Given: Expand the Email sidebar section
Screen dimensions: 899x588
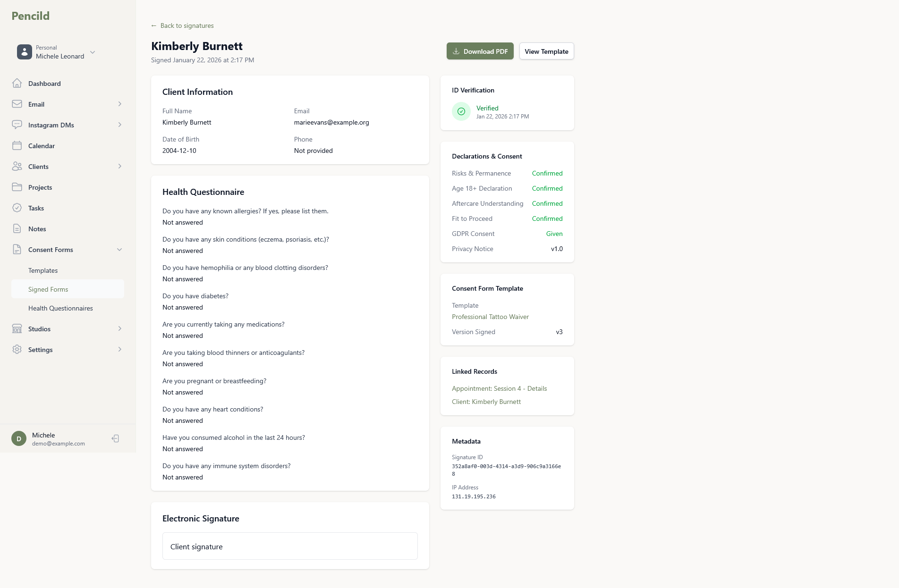Looking at the screenshot, I should [x=119, y=104].
